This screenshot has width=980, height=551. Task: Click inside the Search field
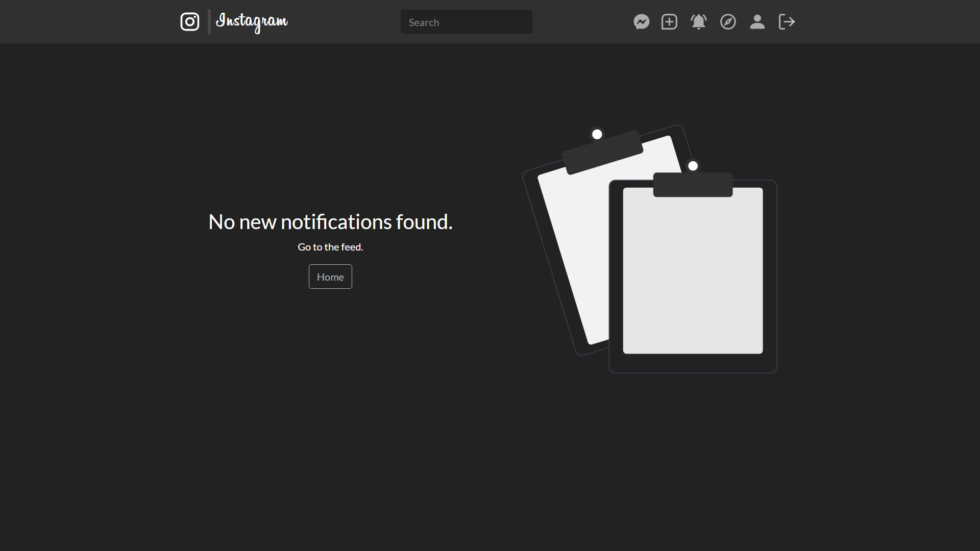tap(465, 22)
